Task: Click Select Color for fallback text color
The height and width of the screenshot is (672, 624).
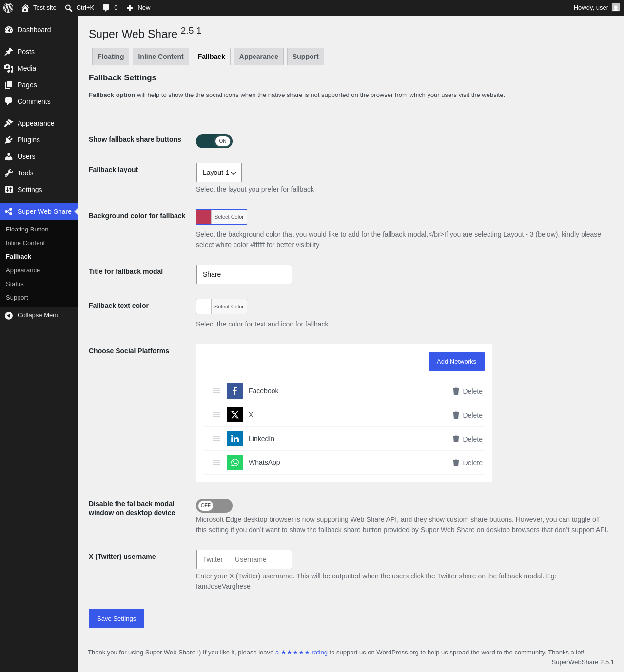Action: 229,307
